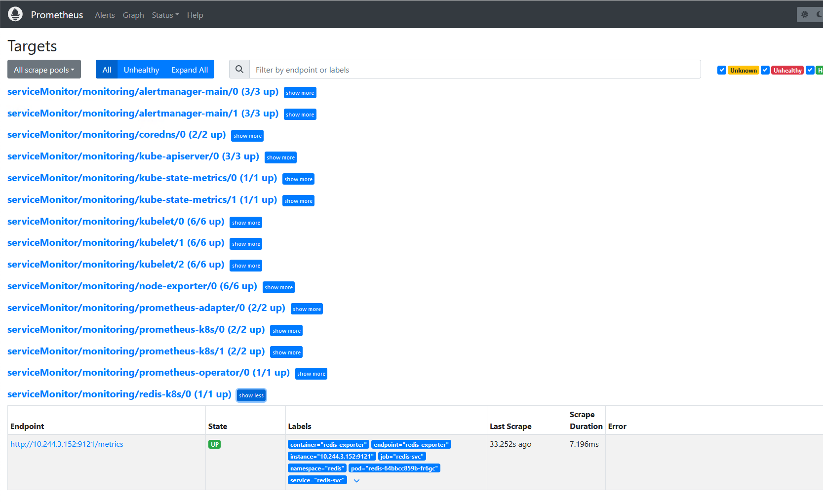The width and height of the screenshot is (823, 504).
Task: Show more for alertmanager-main/0
Action: [x=300, y=93]
